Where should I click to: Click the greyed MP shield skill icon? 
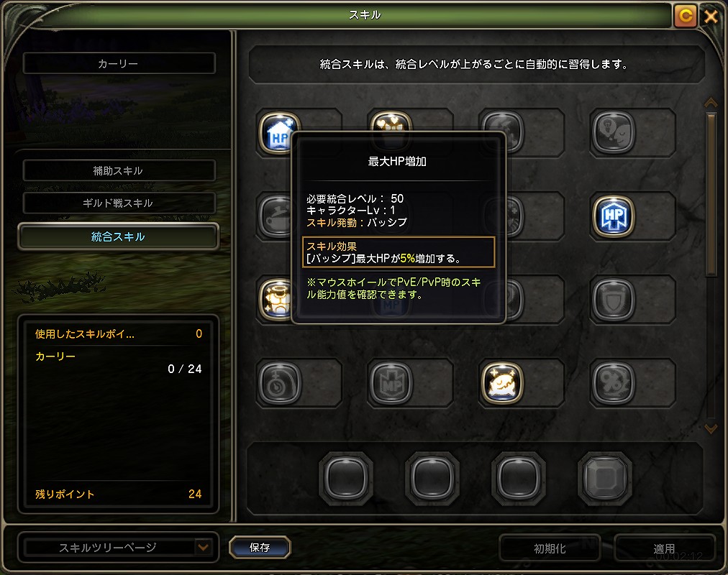tap(391, 383)
